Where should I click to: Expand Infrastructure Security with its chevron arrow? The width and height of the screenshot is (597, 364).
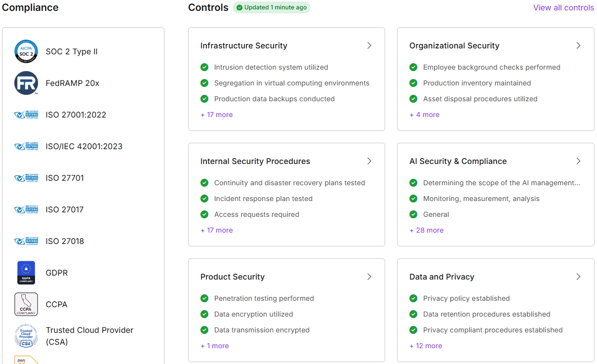pyautogui.click(x=369, y=45)
